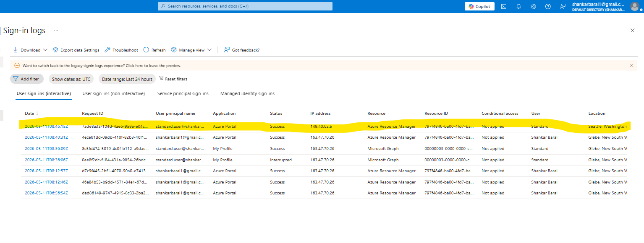Image resolution: width=644 pixels, height=243 pixels.
Task: Open sign-in entry dated 2026-05-11T08:46:15Z
Action: pyautogui.click(x=46, y=126)
